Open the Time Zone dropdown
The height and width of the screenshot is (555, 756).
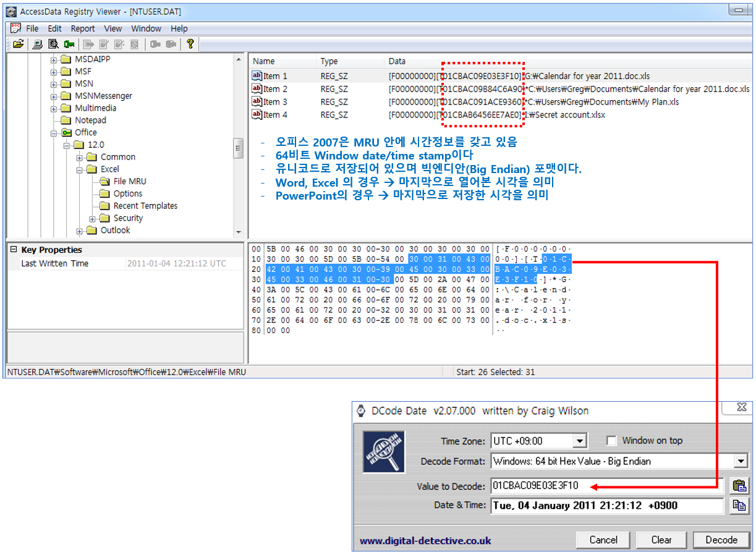[x=579, y=441]
